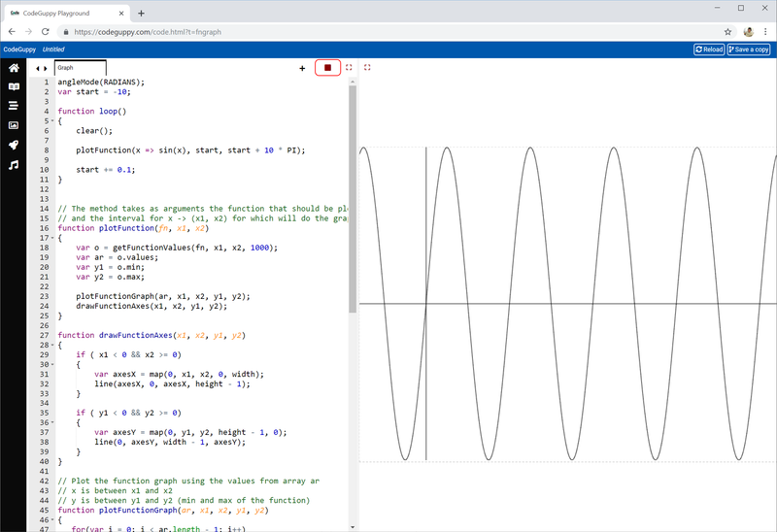Stop the running program

[x=327, y=67]
